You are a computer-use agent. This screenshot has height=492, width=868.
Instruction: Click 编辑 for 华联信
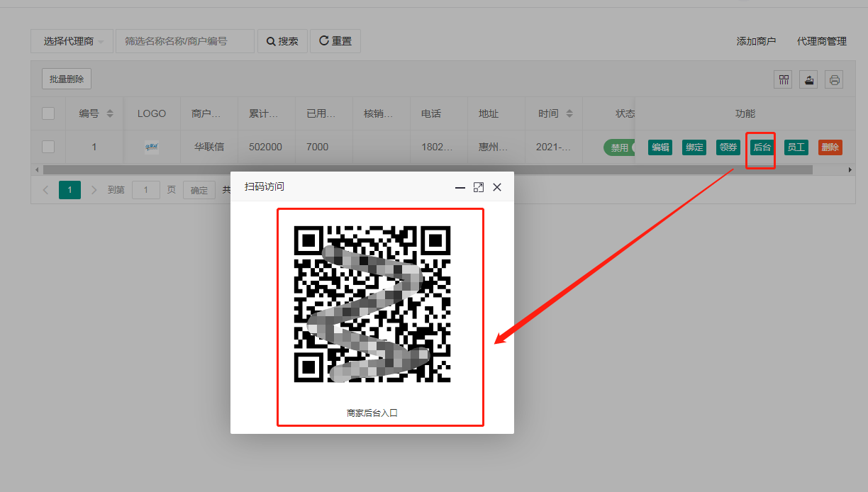660,147
